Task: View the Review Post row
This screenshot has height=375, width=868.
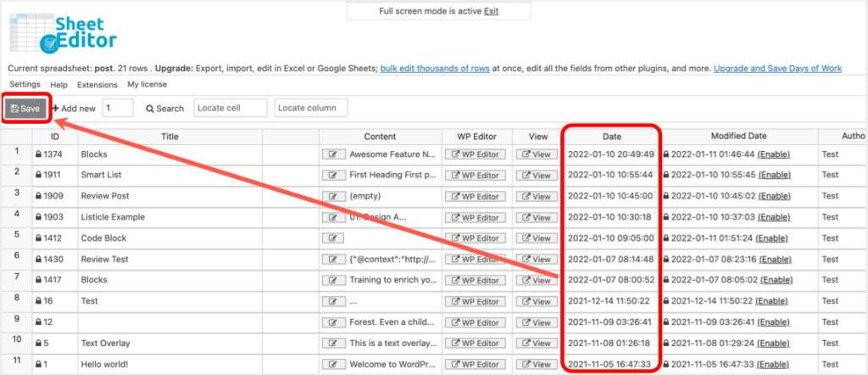Action: [x=536, y=196]
